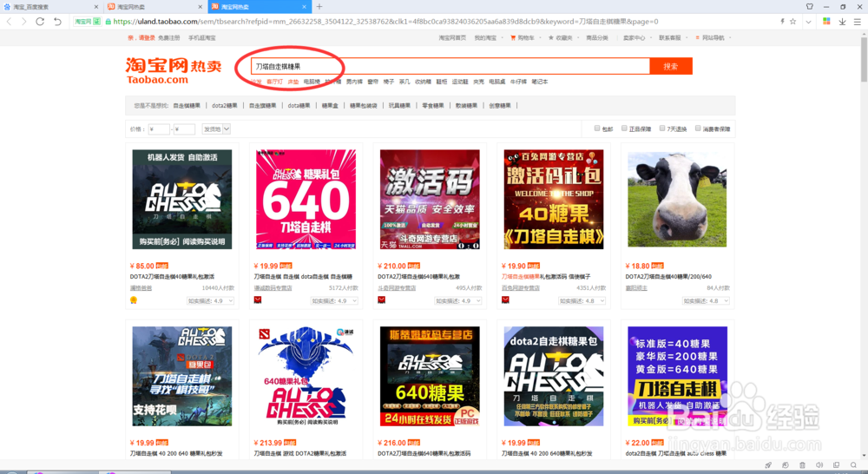The width and height of the screenshot is (868, 474).
Task: Click the green lock icon in the address bar
Action: (108, 22)
